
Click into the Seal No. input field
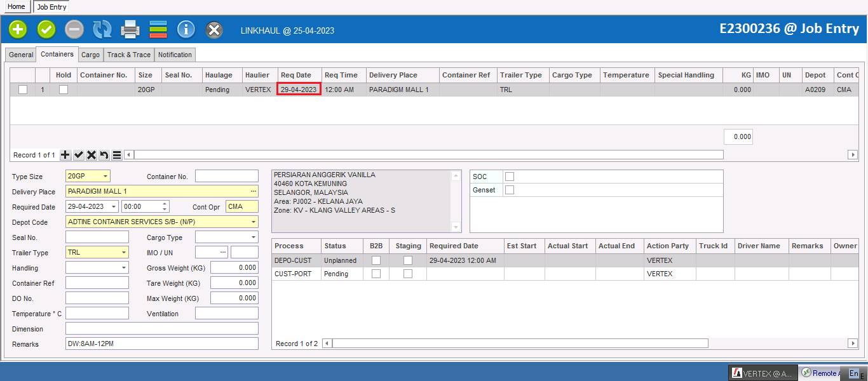pyautogui.click(x=97, y=237)
